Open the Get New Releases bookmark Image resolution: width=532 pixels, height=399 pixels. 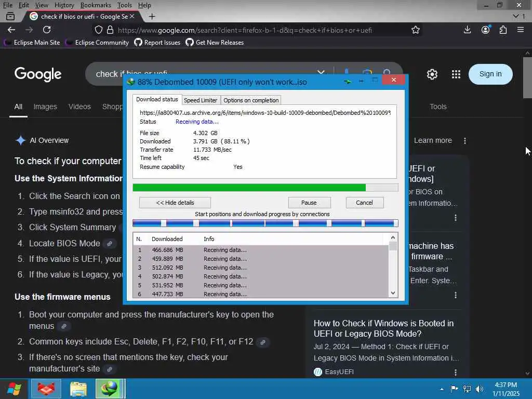[215, 43]
